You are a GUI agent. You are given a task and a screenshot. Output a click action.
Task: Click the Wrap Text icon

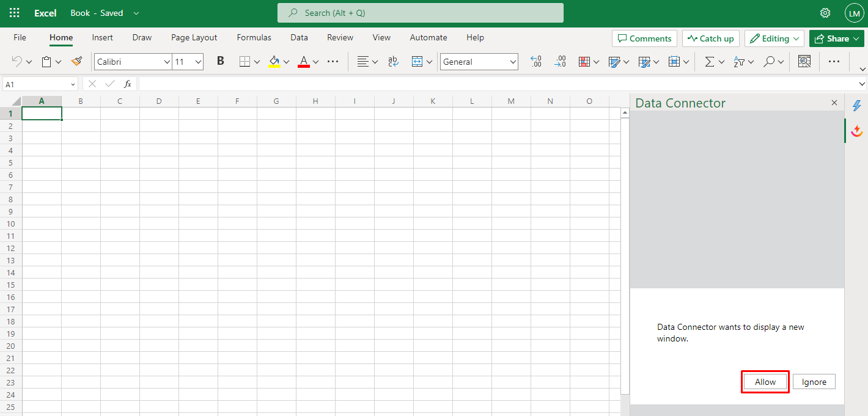coord(393,62)
